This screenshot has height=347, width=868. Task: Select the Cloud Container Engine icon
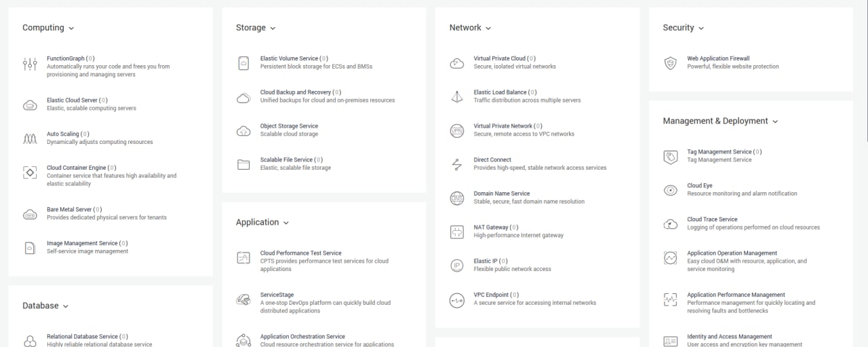coord(30,172)
